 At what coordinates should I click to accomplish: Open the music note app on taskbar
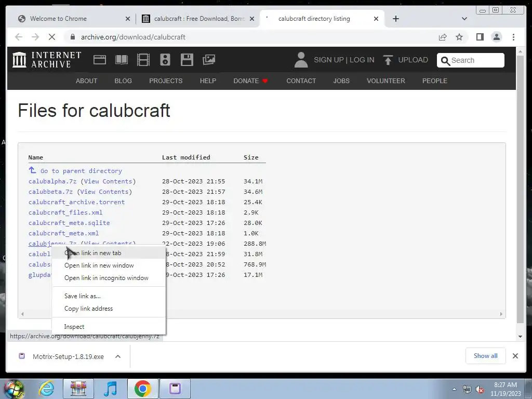110,389
